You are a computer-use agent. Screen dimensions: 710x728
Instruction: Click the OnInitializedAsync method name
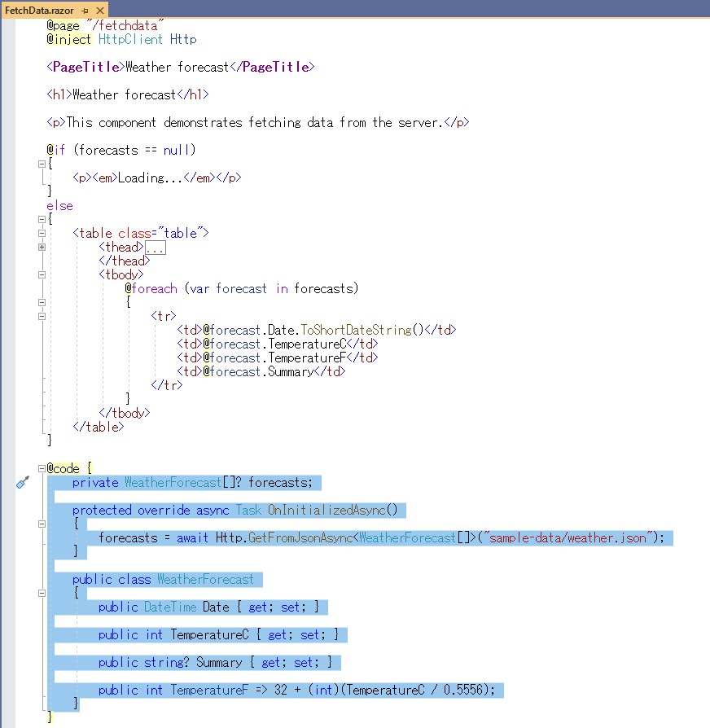tap(327, 511)
